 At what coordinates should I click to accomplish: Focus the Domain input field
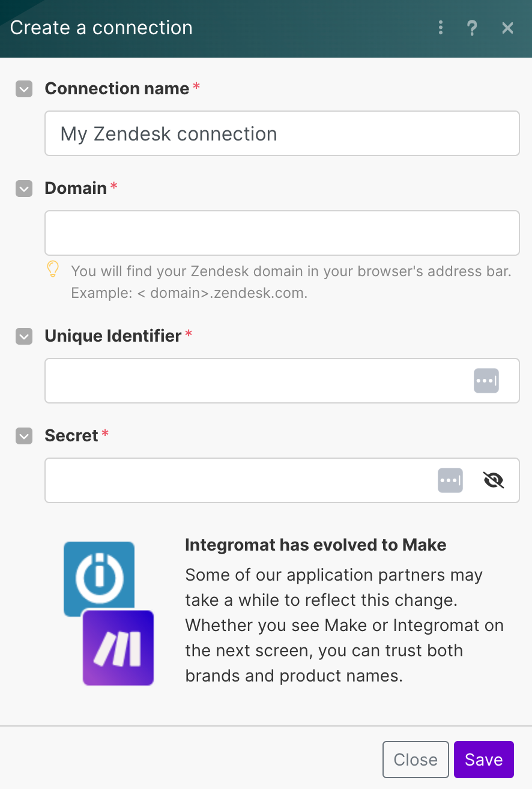[x=282, y=233]
